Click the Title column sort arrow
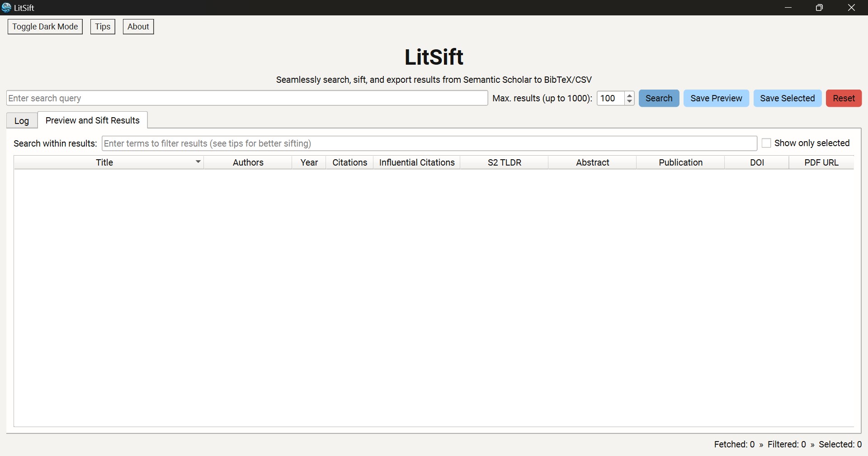 (198, 161)
